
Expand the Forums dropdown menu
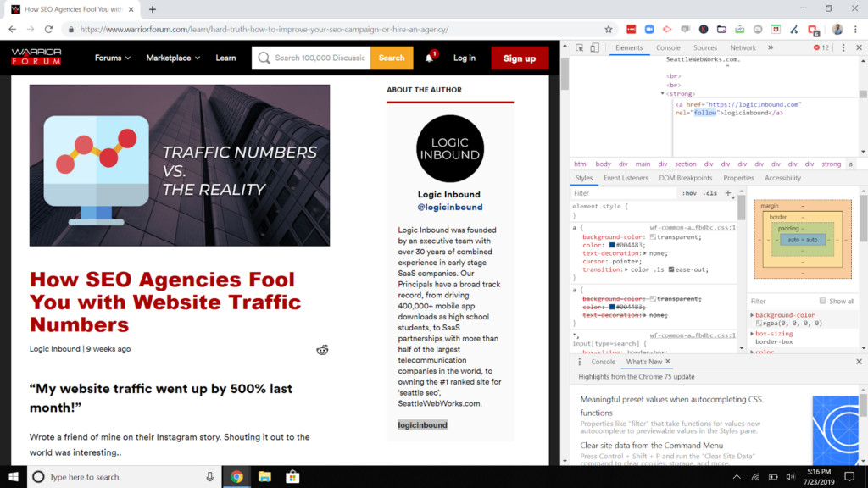click(112, 58)
